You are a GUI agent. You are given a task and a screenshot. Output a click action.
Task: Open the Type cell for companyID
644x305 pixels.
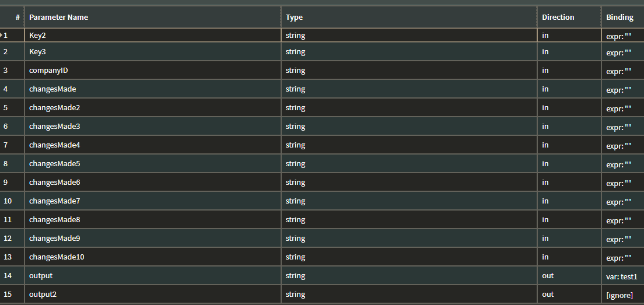coord(409,70)
